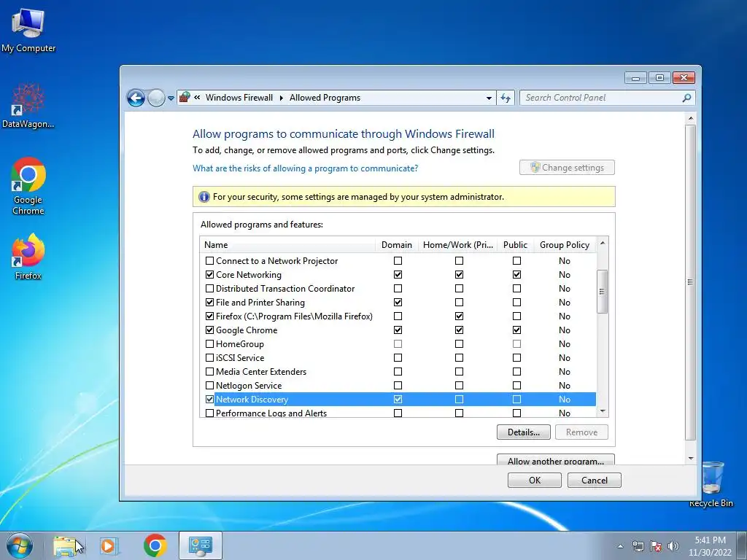Viewport: 747px width, 560px height.
Task: Select the iSCSI Service row
Action: pyautogui.click(x=398, y=357)
